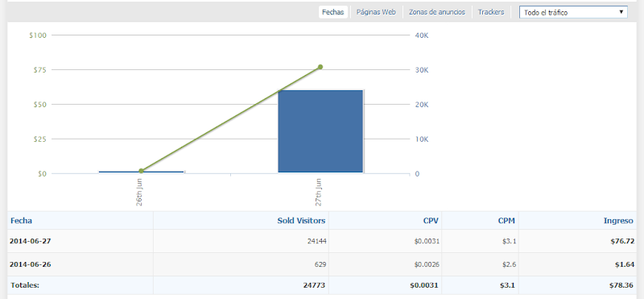Click the 30K right axis label

[x=422, y=70]
